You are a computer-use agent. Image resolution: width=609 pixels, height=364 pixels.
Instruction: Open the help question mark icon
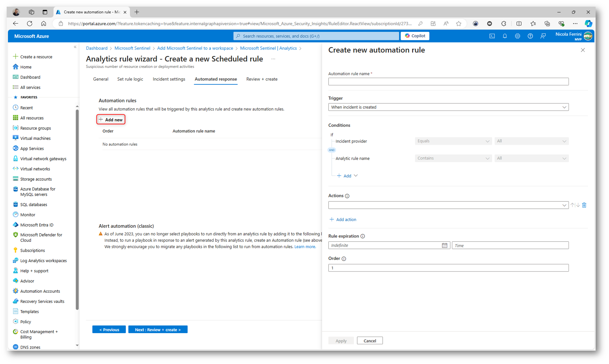[x=530, y=36]
